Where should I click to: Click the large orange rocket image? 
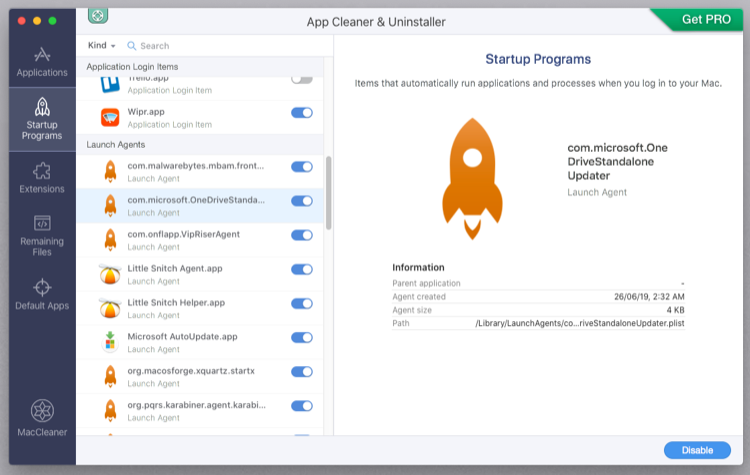[x=472, y=179]
